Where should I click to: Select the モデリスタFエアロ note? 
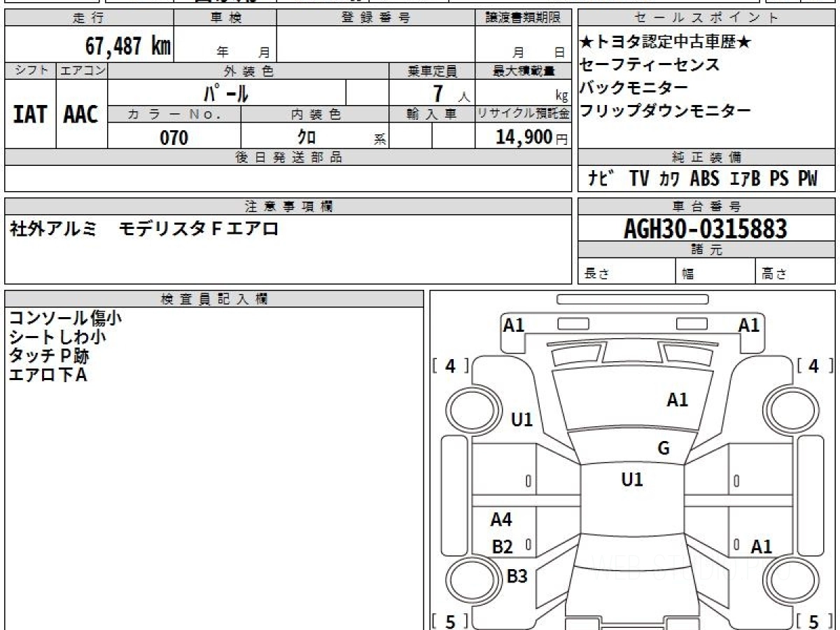click(199, 228)
